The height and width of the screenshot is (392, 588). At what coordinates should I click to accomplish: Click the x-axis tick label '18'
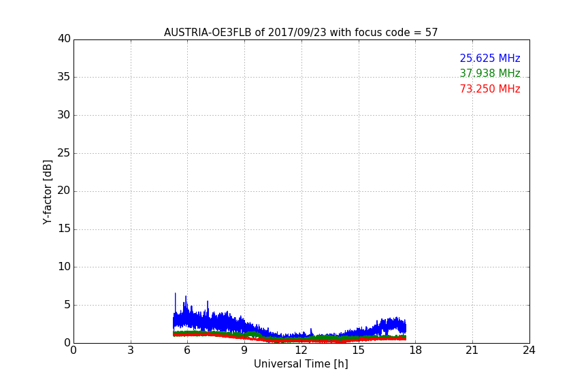point(416,350)
